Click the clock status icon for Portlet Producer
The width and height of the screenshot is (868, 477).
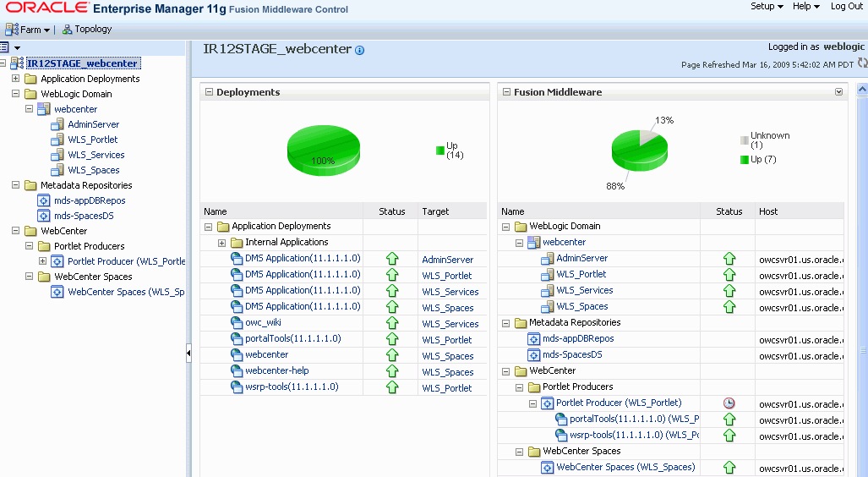click(x=729, y=403)
